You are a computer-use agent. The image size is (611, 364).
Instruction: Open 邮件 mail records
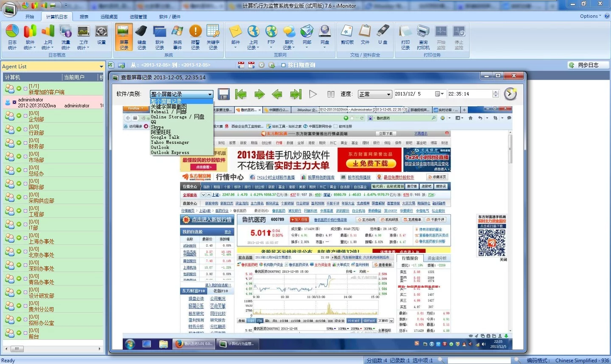click(x=235, y=37)
